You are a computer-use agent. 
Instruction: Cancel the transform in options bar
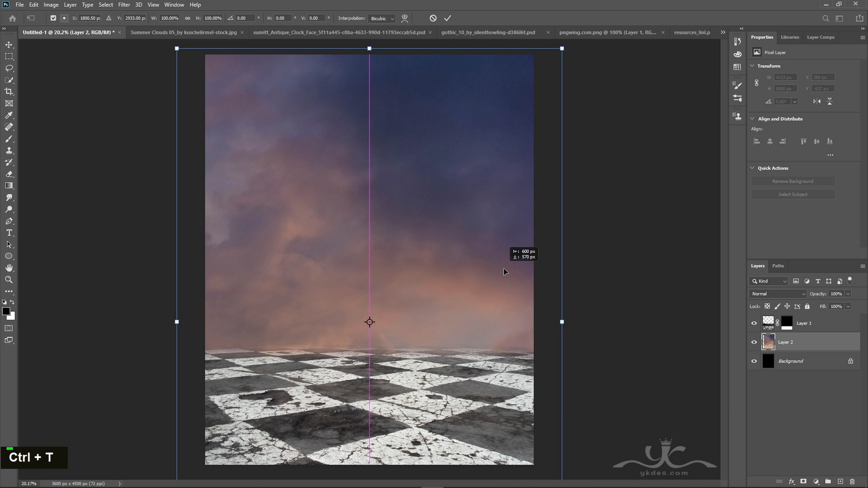(433, 18)
